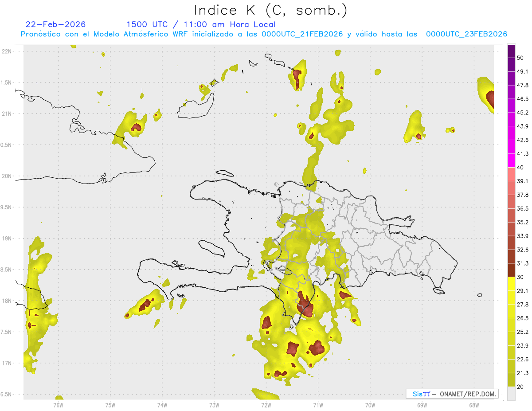Click the "46.5" colorbar value
This screenshot has width=532, height=411.
coord(523,99)
